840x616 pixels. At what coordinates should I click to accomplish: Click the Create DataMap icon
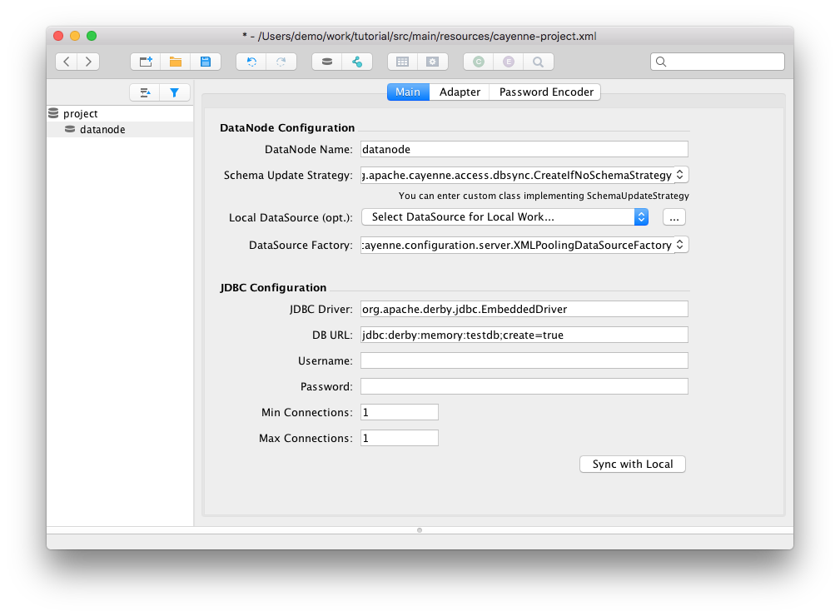(x=357, y=62)
